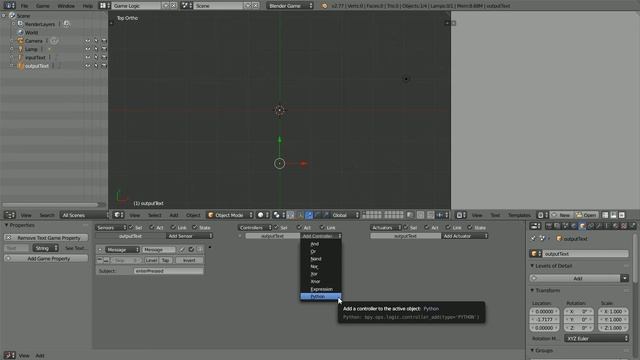Open the Object Mode selector
This screenshot has height=360, width=640.
(230, 215)
